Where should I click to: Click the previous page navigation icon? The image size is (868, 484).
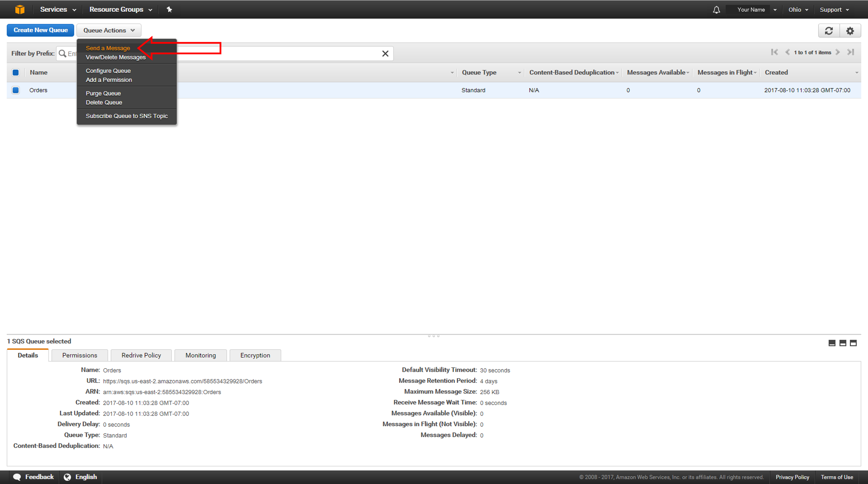[788, 53]
